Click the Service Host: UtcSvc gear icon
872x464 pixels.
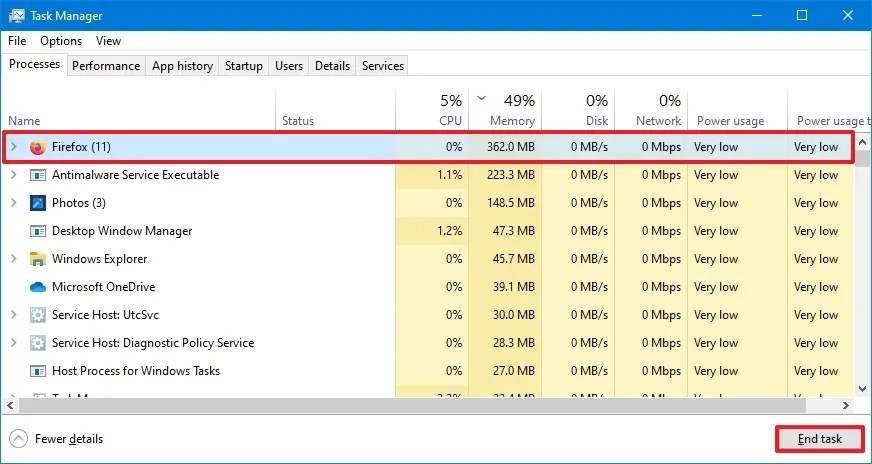click(x=38, y=315)
